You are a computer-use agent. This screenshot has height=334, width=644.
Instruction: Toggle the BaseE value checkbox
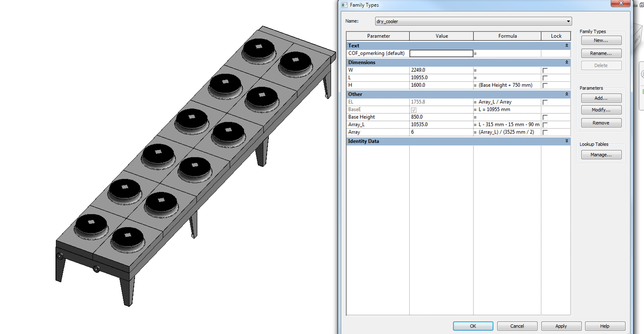pos(414,110)
